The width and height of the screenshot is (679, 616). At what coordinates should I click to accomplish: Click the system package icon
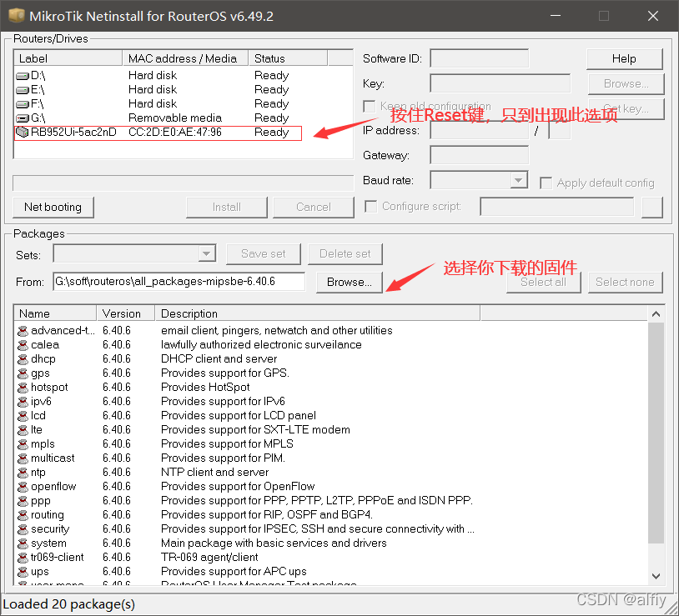[23, 543]
